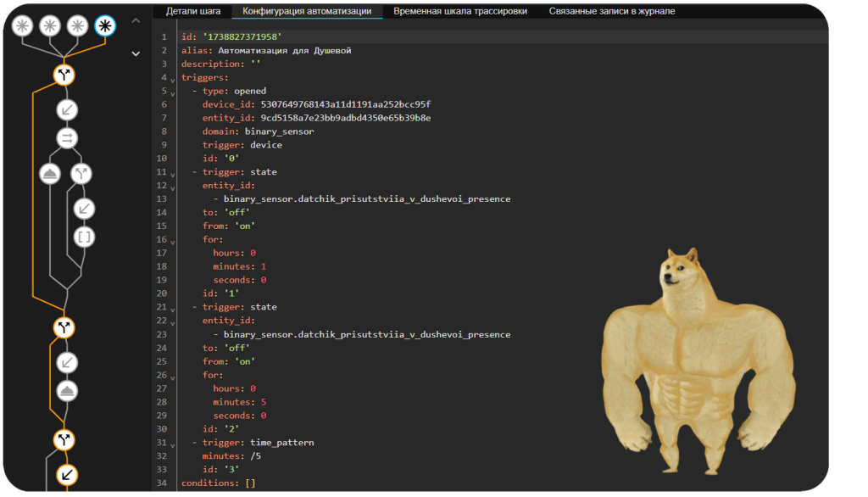Click the second orange choose node in the middle of the graph

(x=64, y=327)
